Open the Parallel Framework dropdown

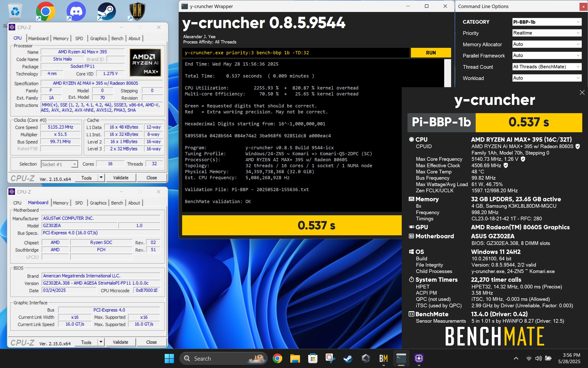point(547,55)
